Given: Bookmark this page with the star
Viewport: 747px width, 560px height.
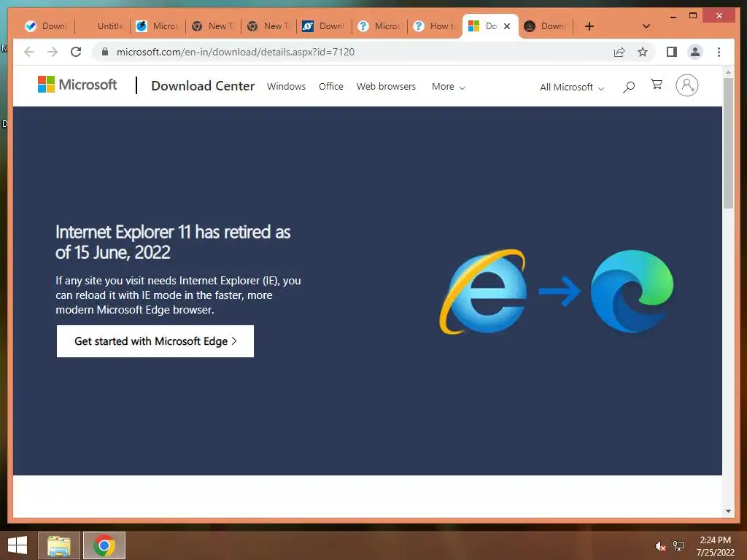Looking at the screenshot, I should (643, 52).
